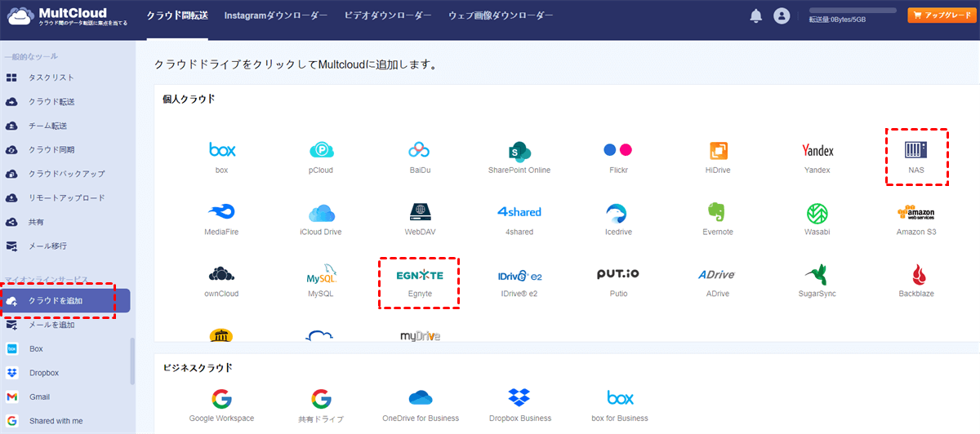Open notifications bell icon

[756, 15]
